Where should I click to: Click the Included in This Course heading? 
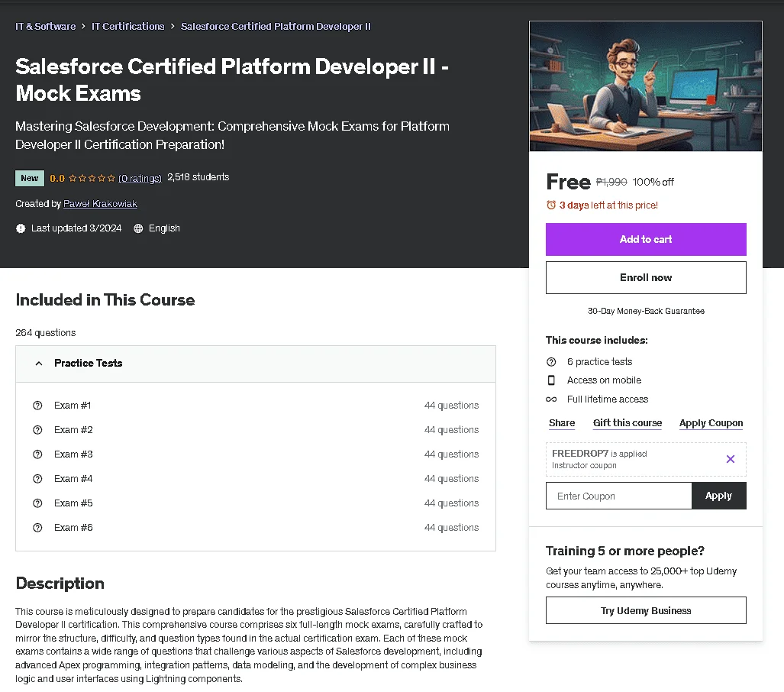tap(105, 299)
